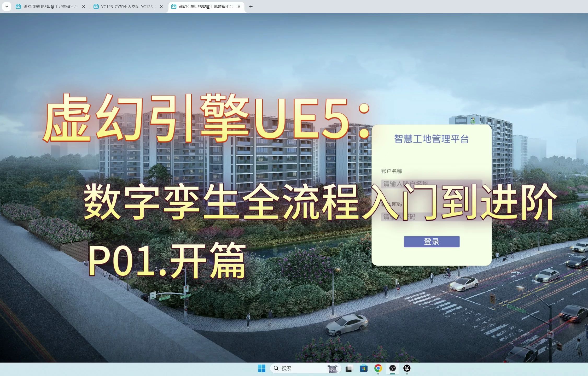
Task: Open Google Chrome from the taskbar
Action: (x=378, y=368)
